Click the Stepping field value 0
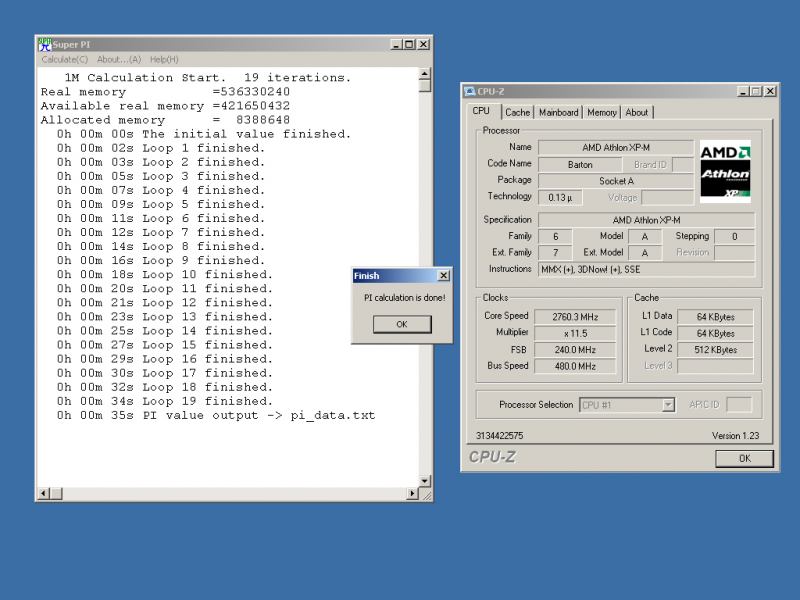 pyautogui.click(x=734, y=236)
